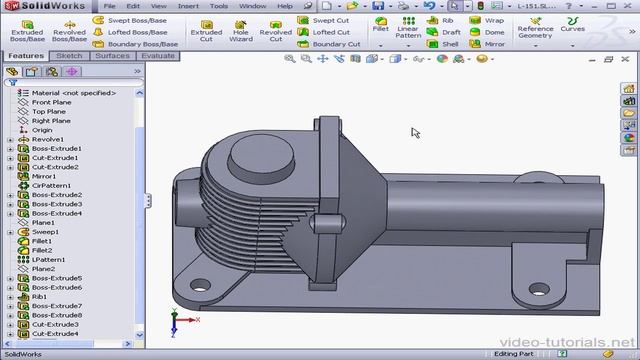Select the Draft feature tool
Image resolution: width=640 pixels, height=360 pixels.
tap(444, 32)
